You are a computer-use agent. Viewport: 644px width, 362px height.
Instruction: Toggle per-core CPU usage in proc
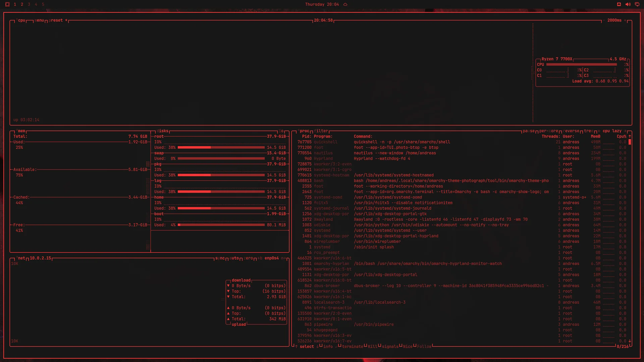[548, 131]
